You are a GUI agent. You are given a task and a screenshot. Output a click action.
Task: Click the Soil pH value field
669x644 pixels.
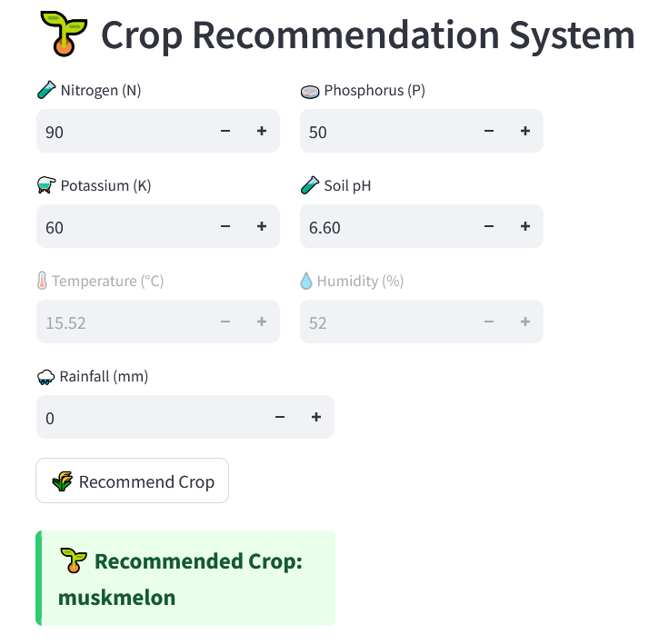pos(382,227)
